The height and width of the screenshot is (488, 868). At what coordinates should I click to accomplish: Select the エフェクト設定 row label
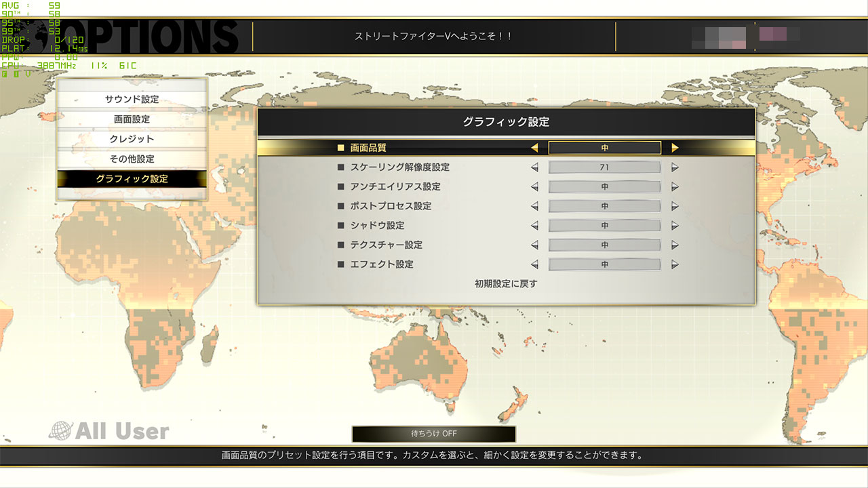(x=382, y=264)
